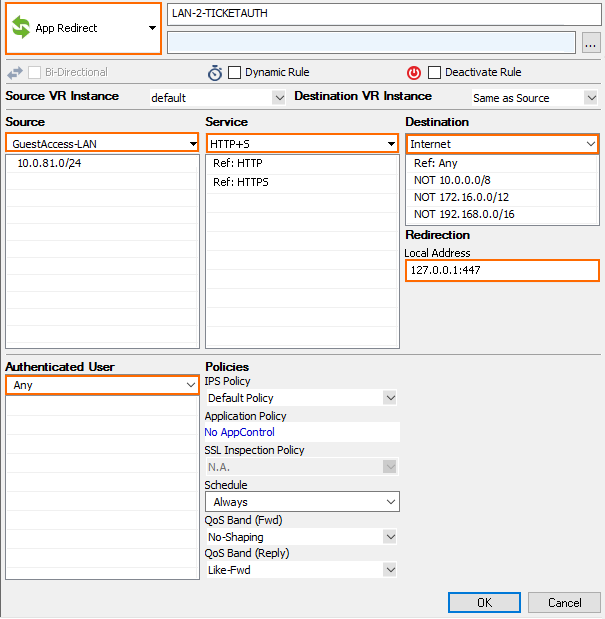
Task: Select the Ref: HTTPS service entry
Action: pos(302,182)
